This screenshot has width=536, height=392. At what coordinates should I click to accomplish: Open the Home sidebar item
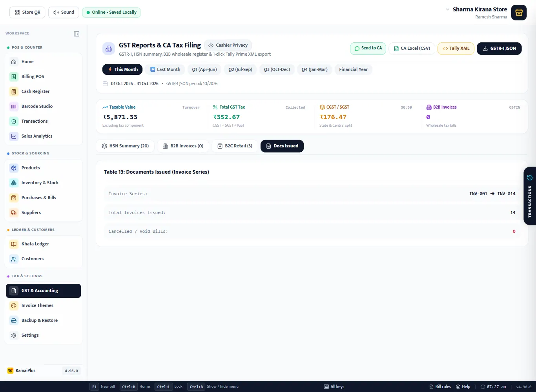pos(44,62)
